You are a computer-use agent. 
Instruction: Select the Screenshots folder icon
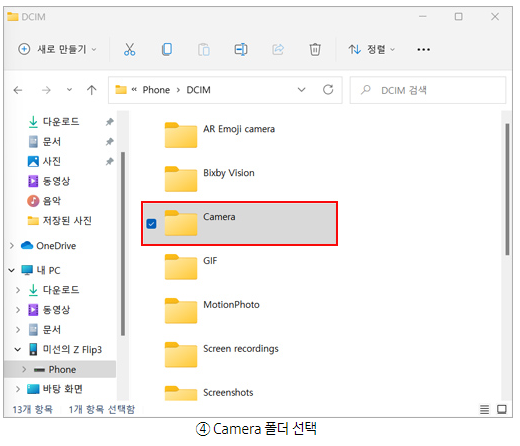click(x=181, y=393)
